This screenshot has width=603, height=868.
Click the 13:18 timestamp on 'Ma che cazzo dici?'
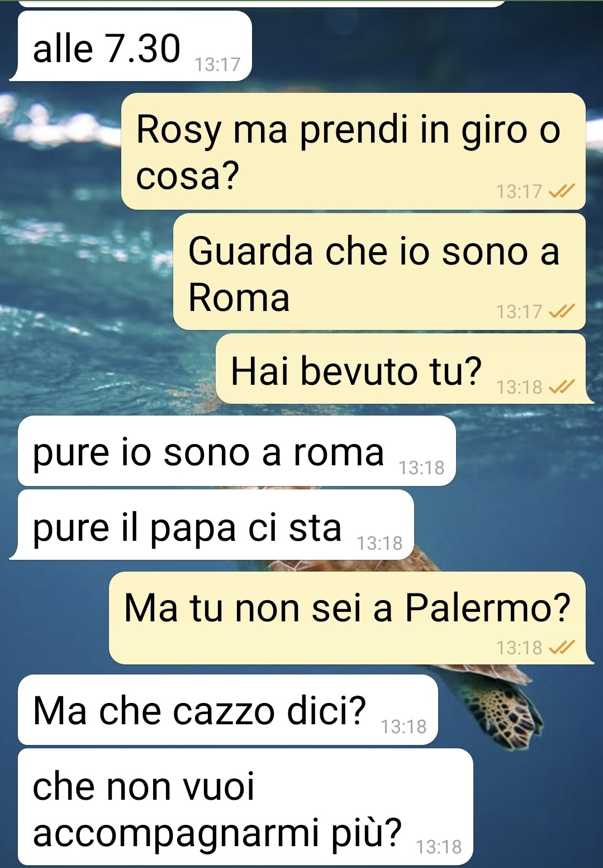[x=403, y=727]
